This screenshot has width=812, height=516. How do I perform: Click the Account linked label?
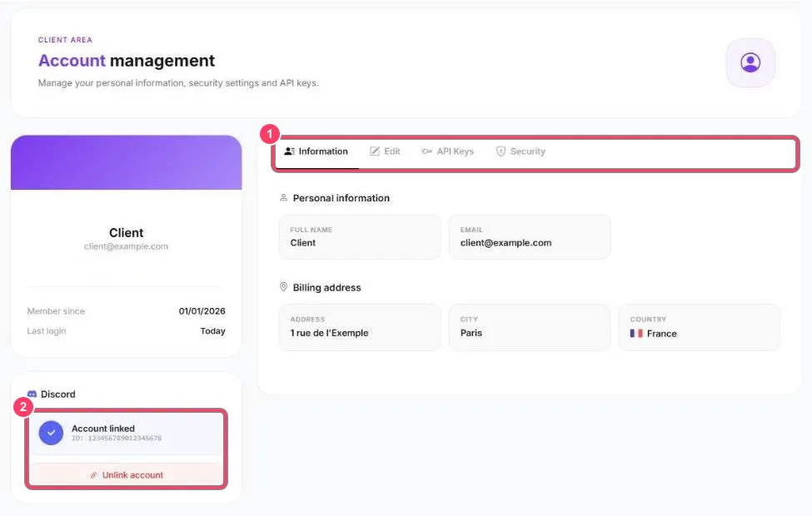(103, 429)
